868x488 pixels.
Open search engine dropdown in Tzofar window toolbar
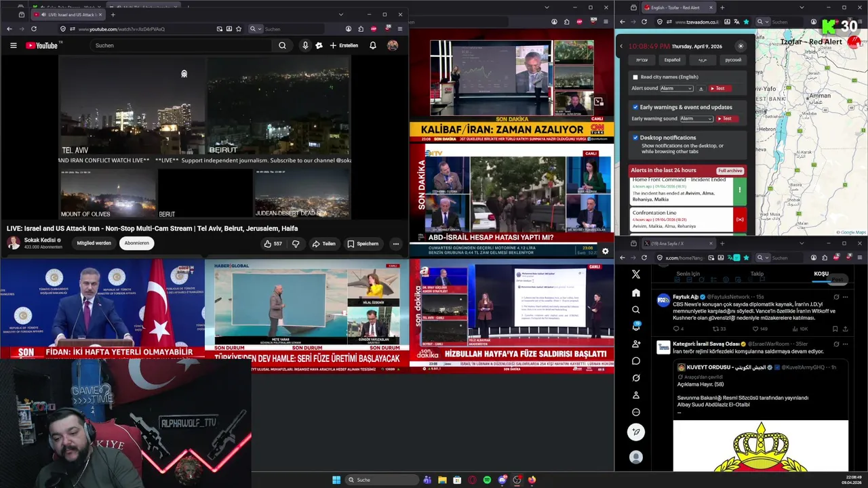[763, 22]
